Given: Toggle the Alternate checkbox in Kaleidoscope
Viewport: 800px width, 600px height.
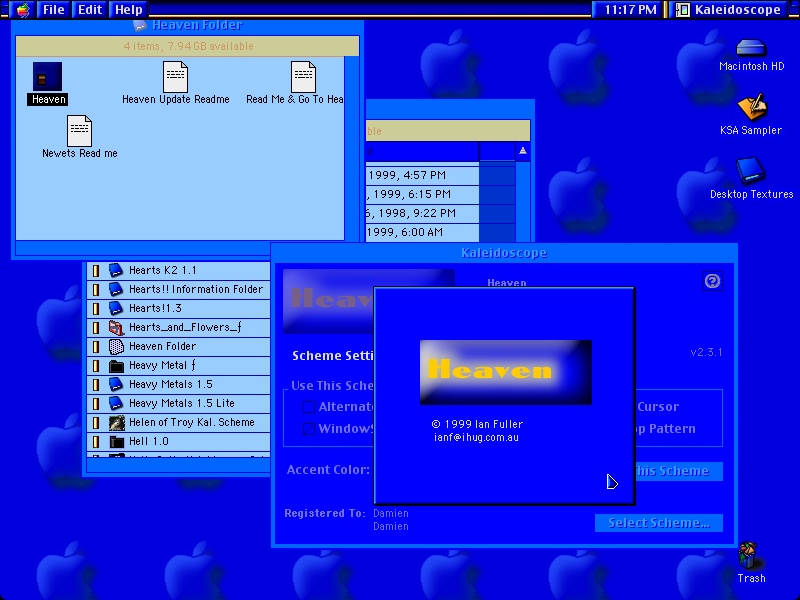Looking at the screenshot, I should point(309,407).
